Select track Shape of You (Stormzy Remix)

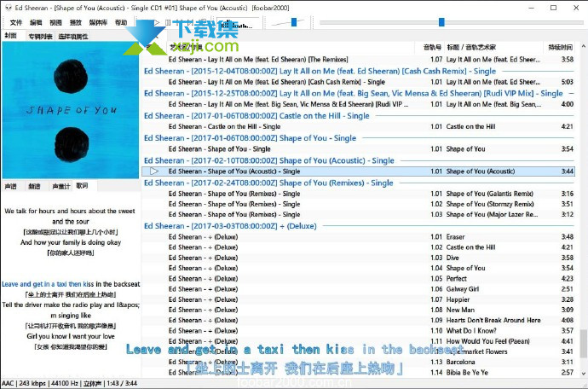pos(358,204)
